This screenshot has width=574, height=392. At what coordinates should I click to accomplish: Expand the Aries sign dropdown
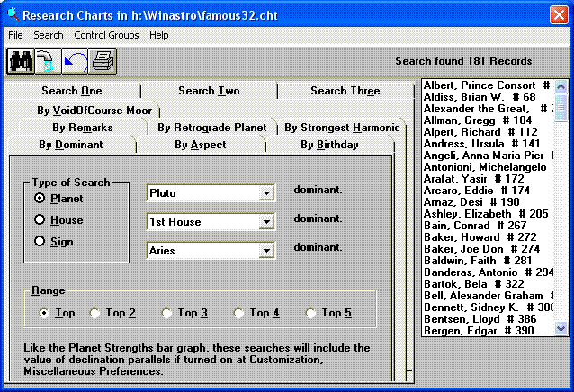265,251
